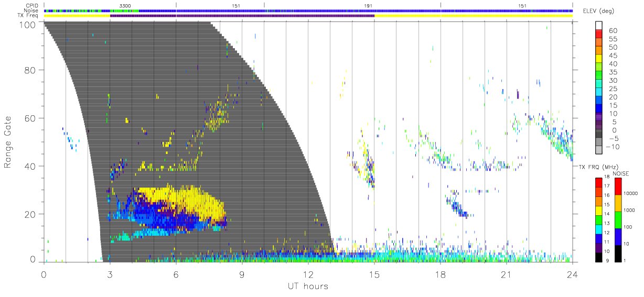
Task: Select the purple ELEV swatch between 5 and 10
Action: click(599, 117)
